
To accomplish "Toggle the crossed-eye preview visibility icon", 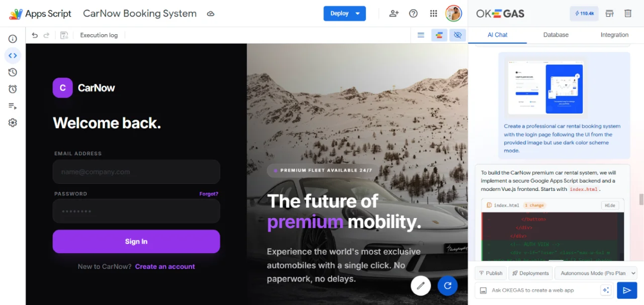I will 457,35.
